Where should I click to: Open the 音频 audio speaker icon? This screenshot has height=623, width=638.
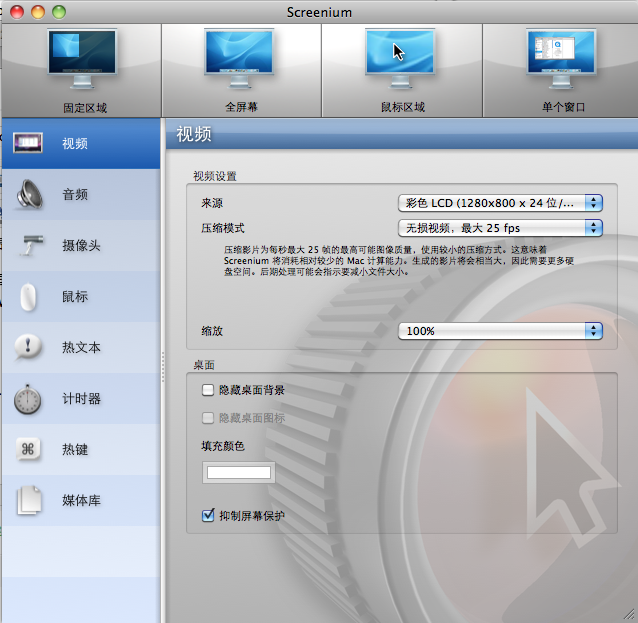coord(28,194)
